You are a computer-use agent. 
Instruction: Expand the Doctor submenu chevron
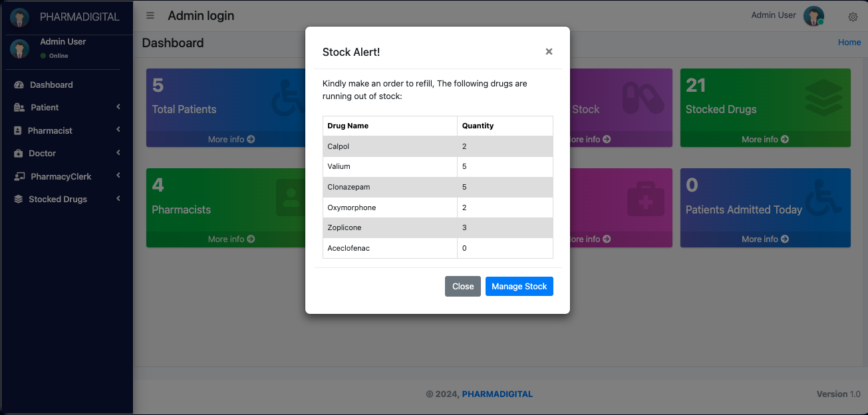tap(118, 153)
